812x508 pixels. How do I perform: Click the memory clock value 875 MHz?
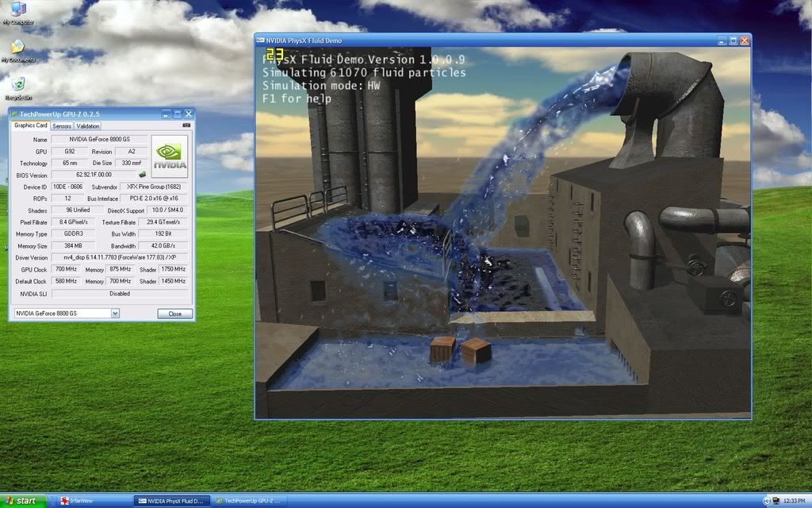[121, 269]
